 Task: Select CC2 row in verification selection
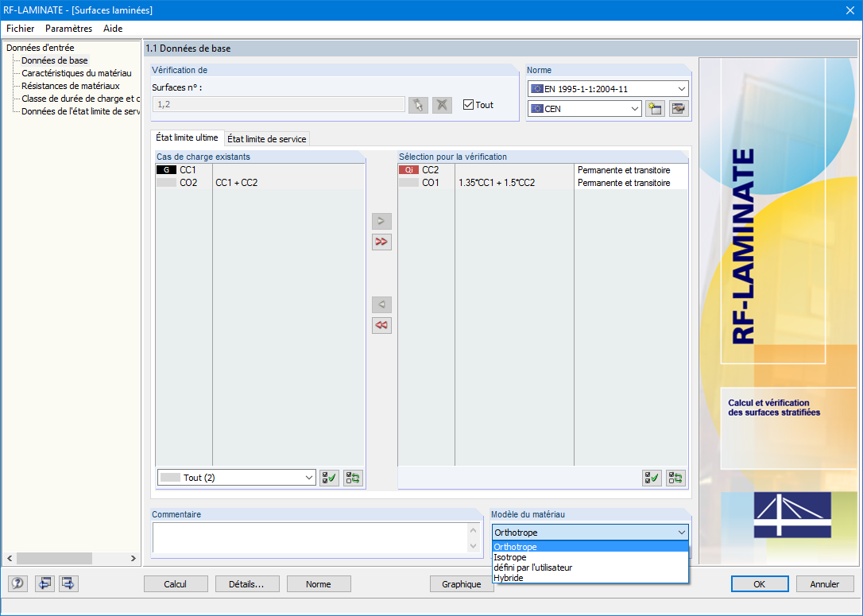tap(543, 170)
